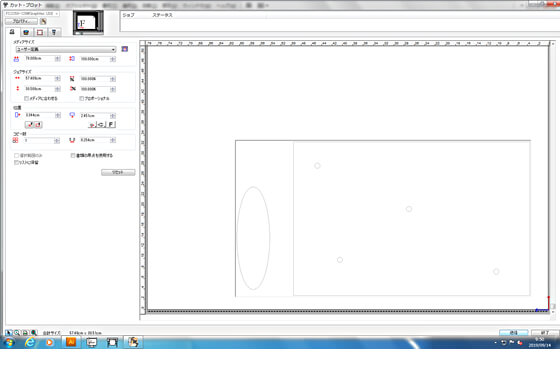This screenshot has height=380, width=560.
Task: Switch to the red rectangle tab
Action: 40,32
